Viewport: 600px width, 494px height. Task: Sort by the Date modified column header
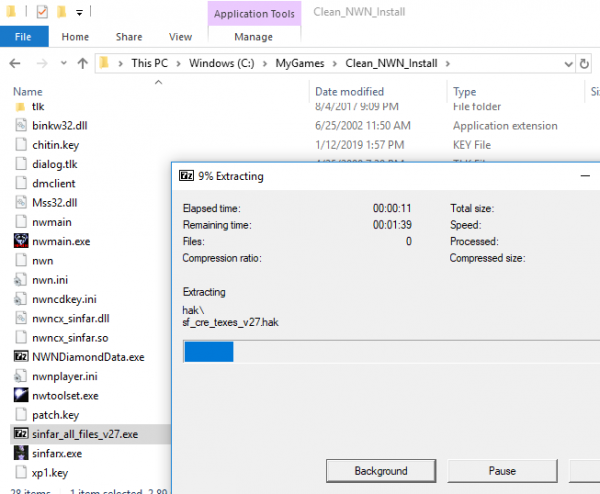click(x=349, y=92)
